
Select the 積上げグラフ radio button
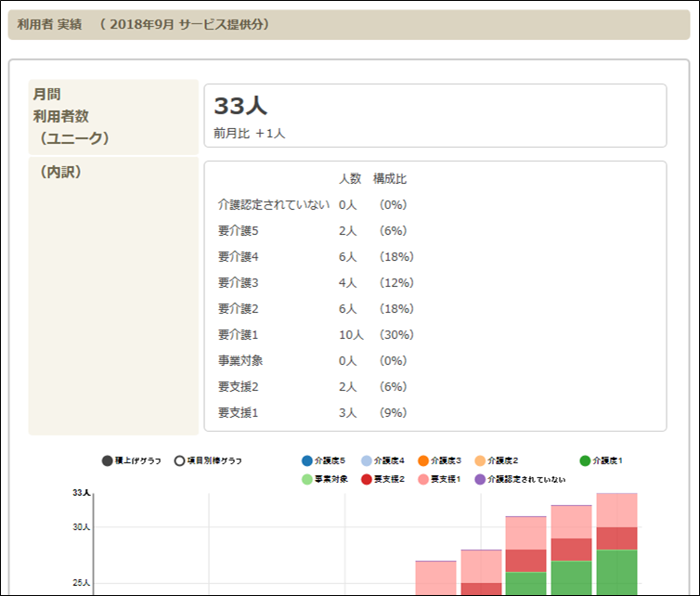tap(107, 460)
